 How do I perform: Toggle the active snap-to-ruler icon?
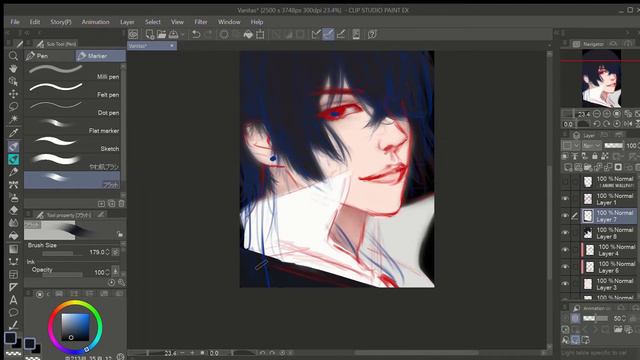click(328, 34)
